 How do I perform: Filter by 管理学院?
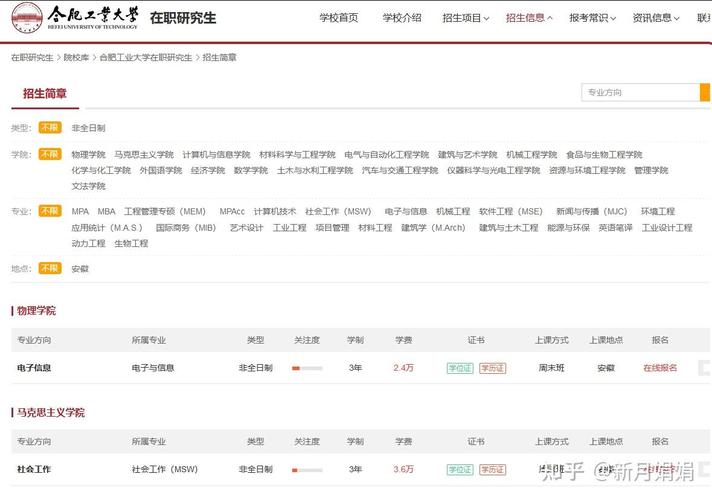[x=651, y=170]
